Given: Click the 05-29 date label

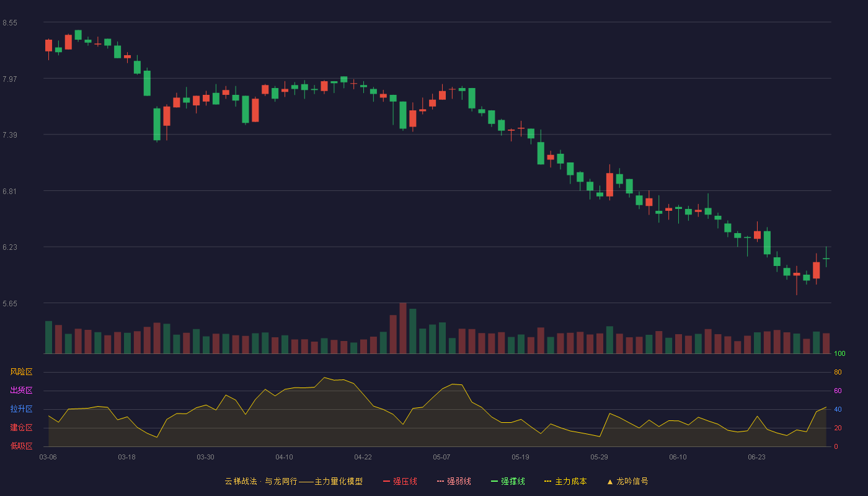Looking at the screenshot, I should [x=600, y=457].
